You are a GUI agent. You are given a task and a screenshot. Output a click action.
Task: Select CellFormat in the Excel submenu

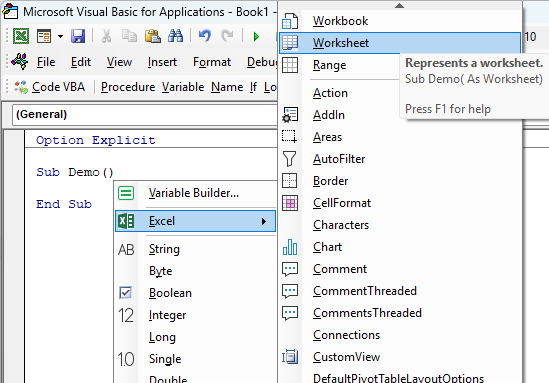400,203
